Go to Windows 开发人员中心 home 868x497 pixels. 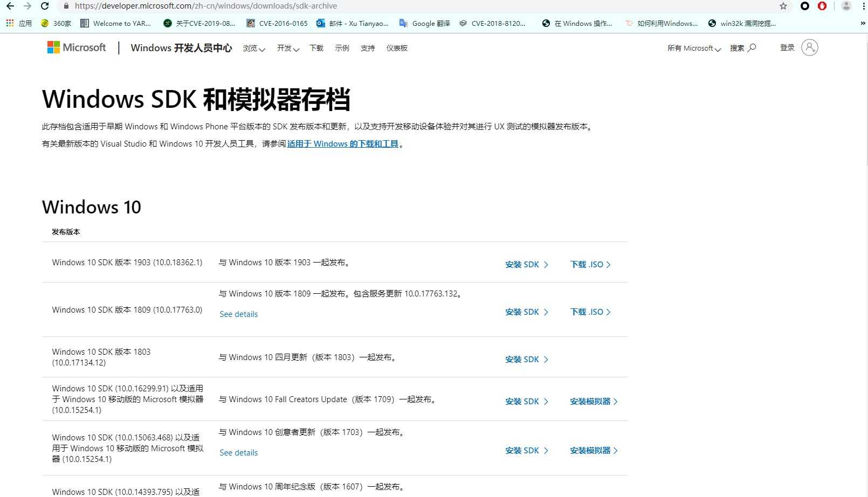click(181, 48)
